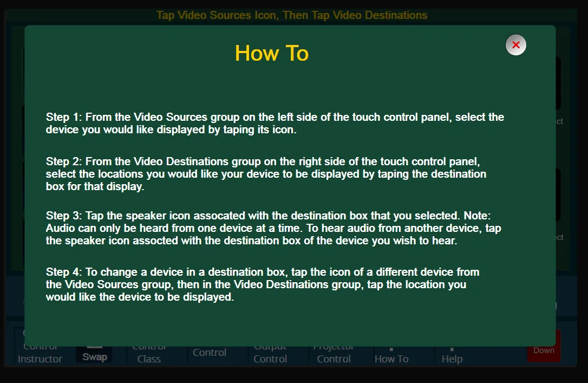Screen dimensions: 588x383
Task: Click the Step 3 speaker icon instructions
Action: coord(273,228)
